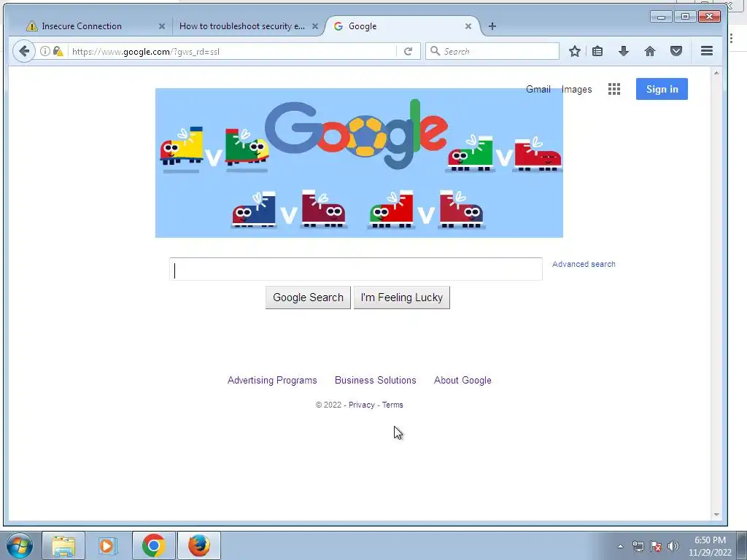Image resolution: width=747 pixels, height=560 pixels.
Task: Open a new tab with the plus button
Action: [492, 26]
